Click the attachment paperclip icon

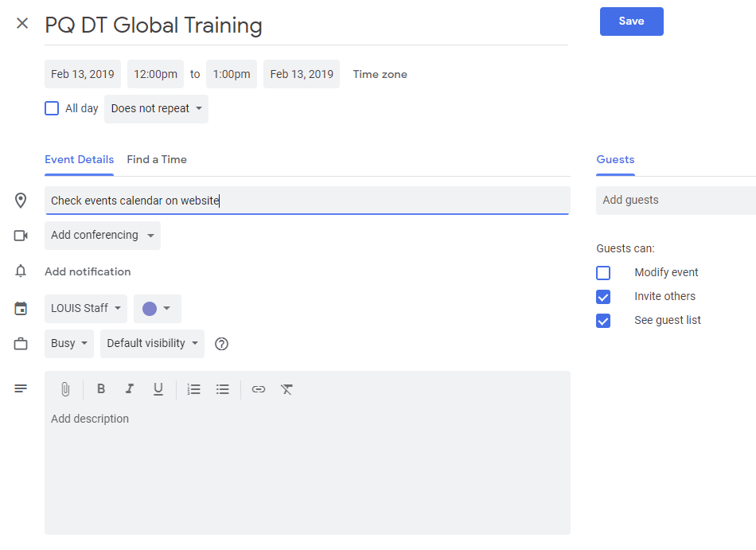[x=65, y=389]
